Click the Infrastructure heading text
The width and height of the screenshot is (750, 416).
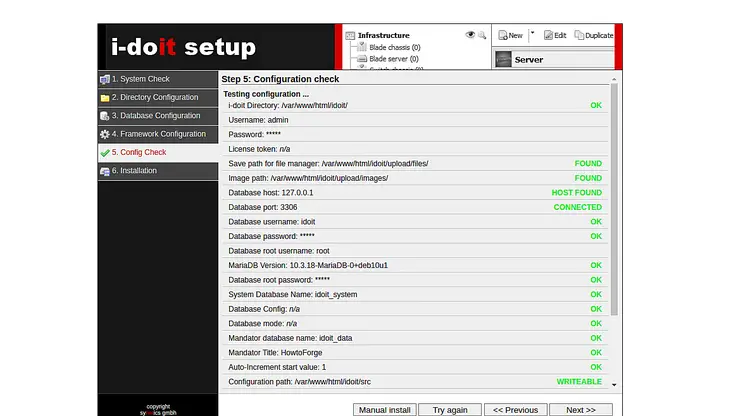tap(384, 35)
